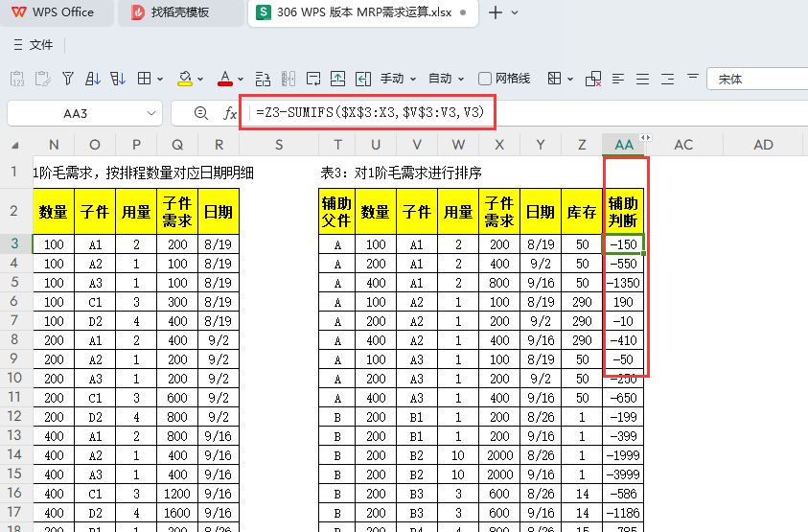The image size is (808, 532).
Task: Select row header 12
Action: pyautogui.click(x=14, y=416)
